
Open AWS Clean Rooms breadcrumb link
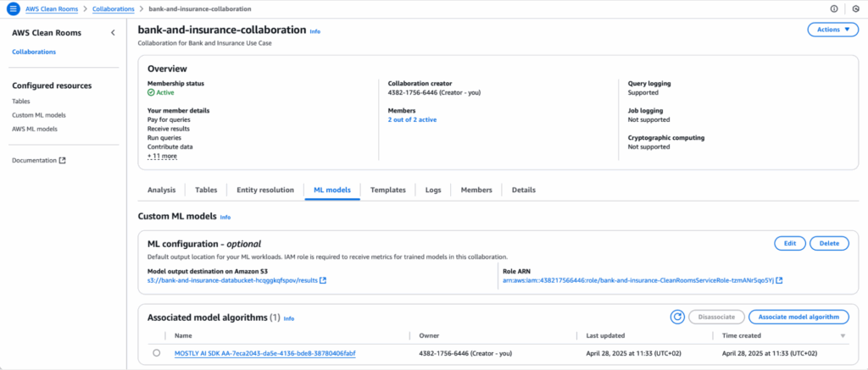coord(52,8)
